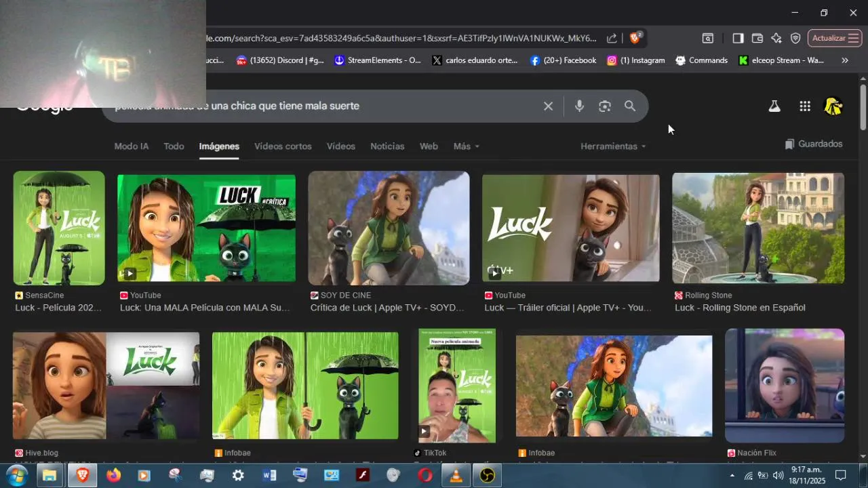The width and height of the screenshot is (868, 488).
Task: Open the volume control in system tray
Action: 778,475
